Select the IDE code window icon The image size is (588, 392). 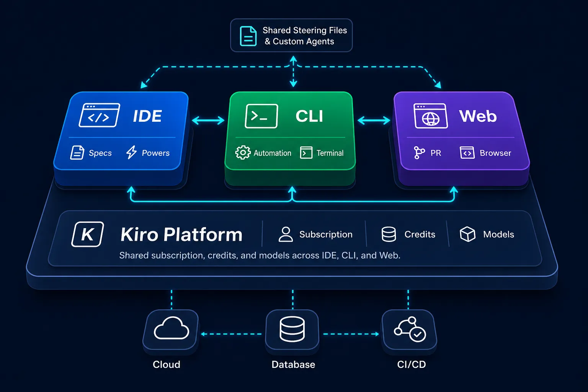click(99, 115)
